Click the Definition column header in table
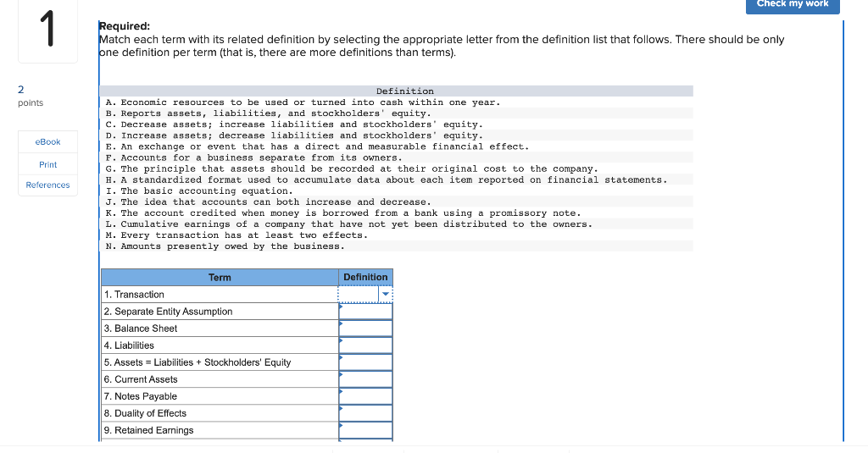Screen dimensions: 868x453 365,278
